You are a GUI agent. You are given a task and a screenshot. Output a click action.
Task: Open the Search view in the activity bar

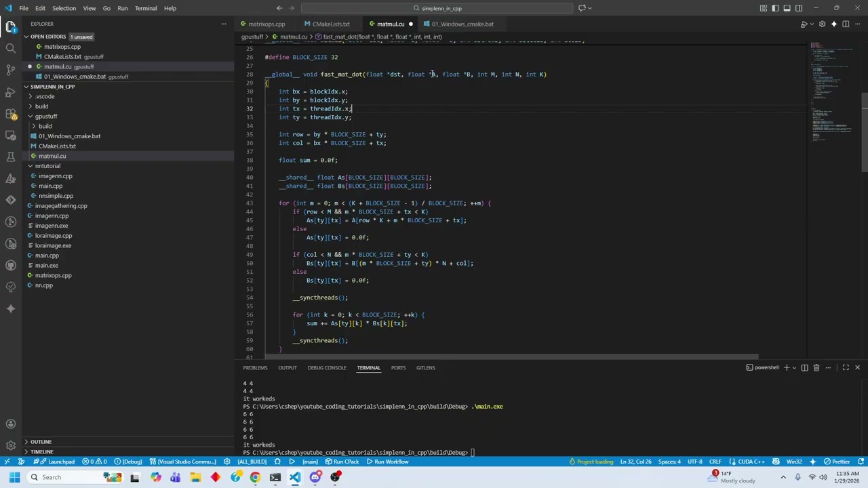pyautogui.click(x=10, y=48)
